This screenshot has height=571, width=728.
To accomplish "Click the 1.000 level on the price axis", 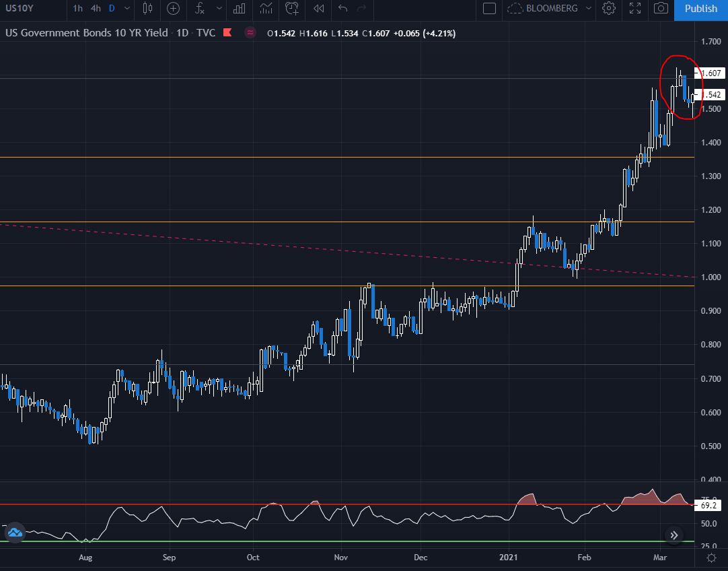I will pyautogui.click(x=711, y=277).
